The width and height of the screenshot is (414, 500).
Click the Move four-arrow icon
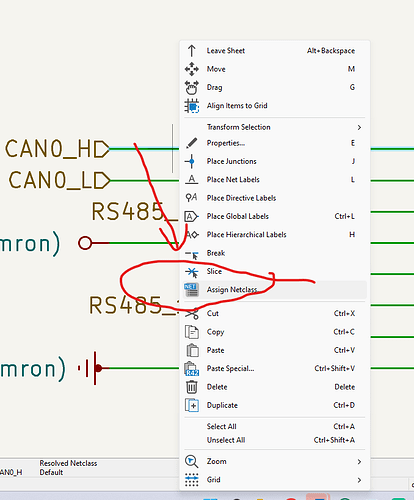pyautogui.click(x=192, y=69)
